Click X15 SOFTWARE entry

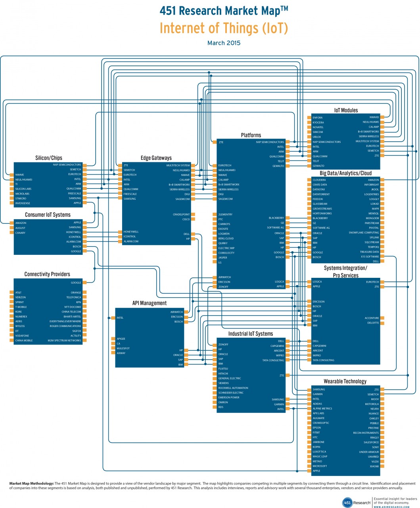[x=370, y=257]
